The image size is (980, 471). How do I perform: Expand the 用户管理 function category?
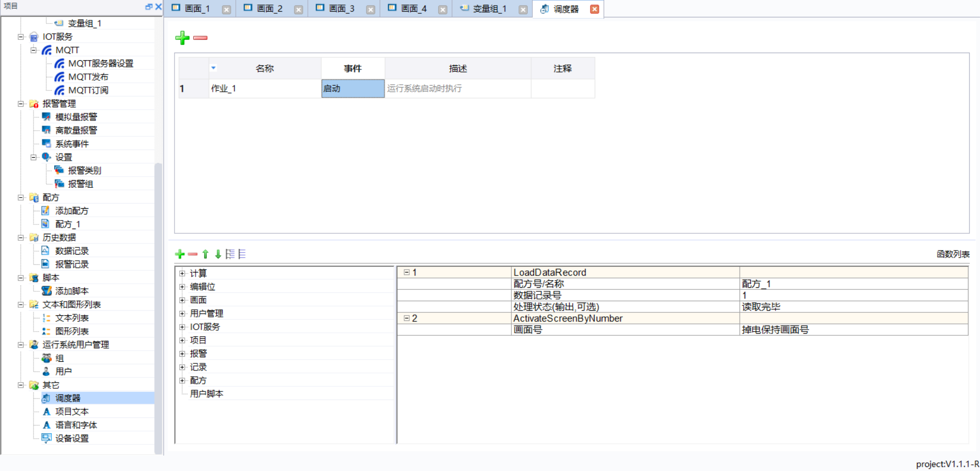coord(182,313)
